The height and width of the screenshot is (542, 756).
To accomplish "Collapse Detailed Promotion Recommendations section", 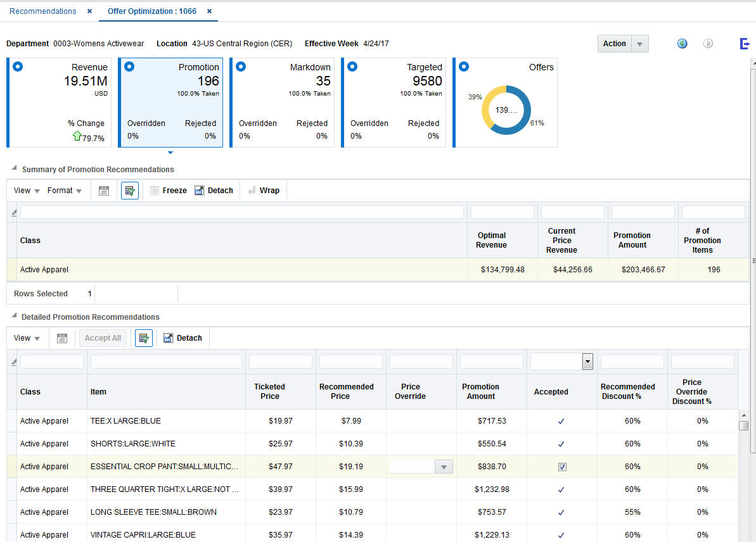I will point(14,315).
